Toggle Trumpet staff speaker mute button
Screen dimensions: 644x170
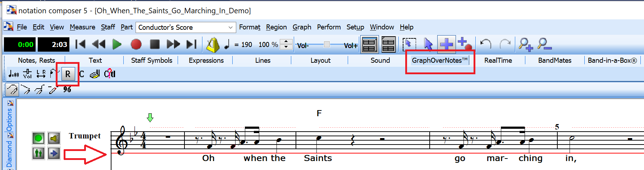[54, 138]
